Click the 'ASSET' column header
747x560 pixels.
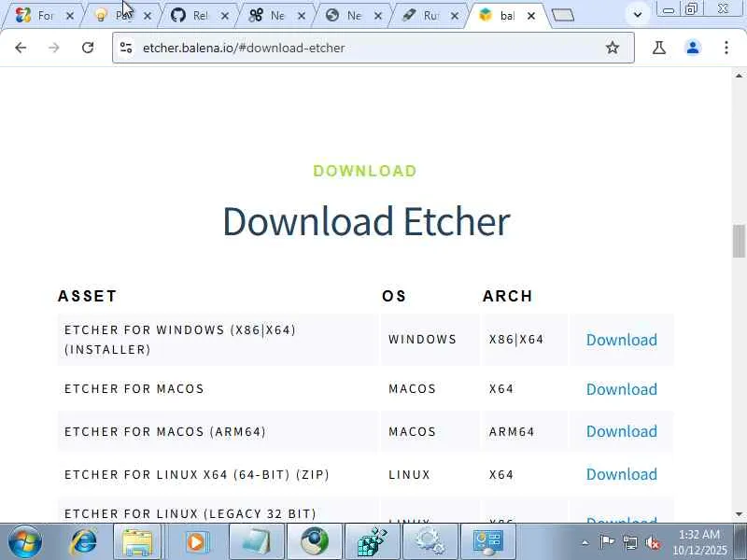[87, 296]
